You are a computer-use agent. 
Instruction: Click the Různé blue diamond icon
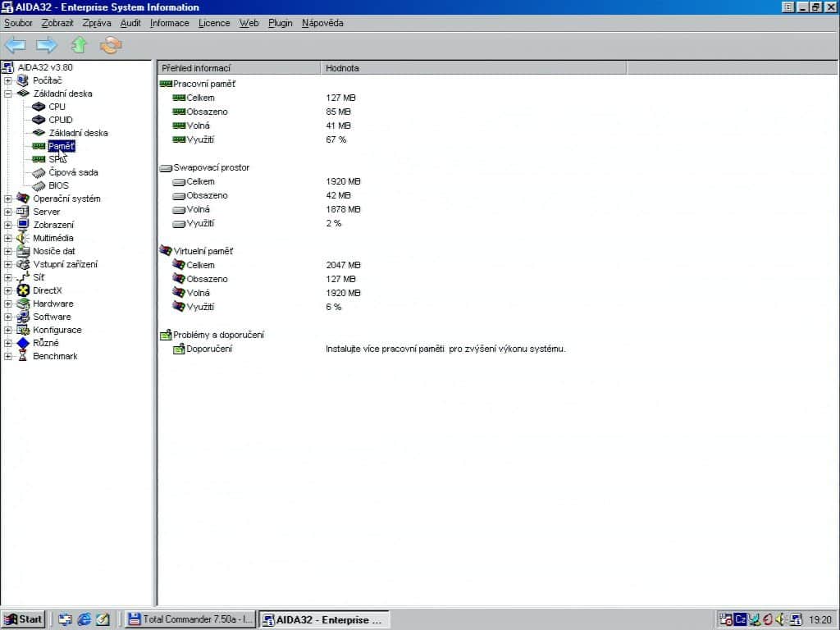[x=23, y=343]
